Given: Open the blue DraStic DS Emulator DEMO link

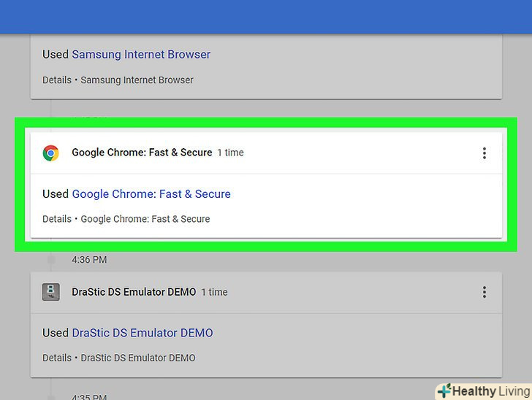Looking at the screenshot, I should (142, 333).
